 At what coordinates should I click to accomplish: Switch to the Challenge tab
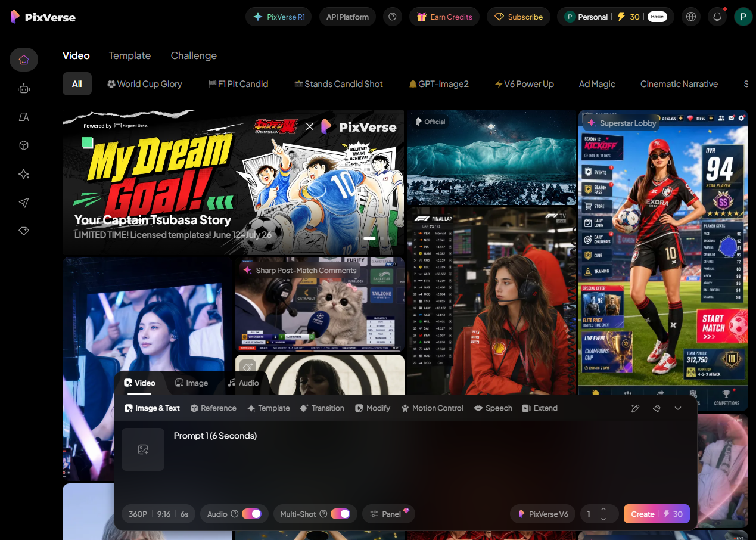194,55
